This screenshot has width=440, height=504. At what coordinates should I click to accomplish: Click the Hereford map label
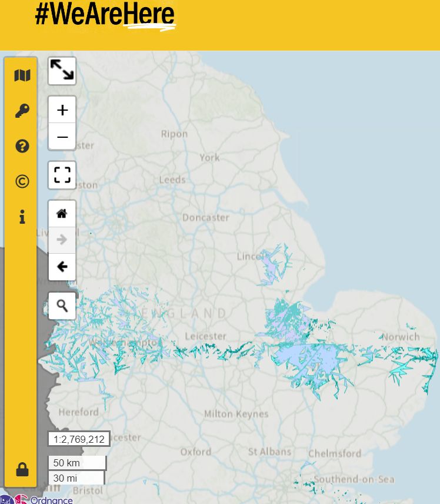click(78, 412)
